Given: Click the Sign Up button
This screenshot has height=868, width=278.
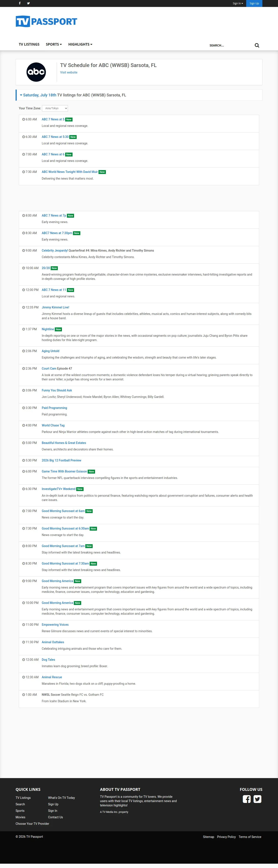Looking at the screenshot, I should (254, 3).
